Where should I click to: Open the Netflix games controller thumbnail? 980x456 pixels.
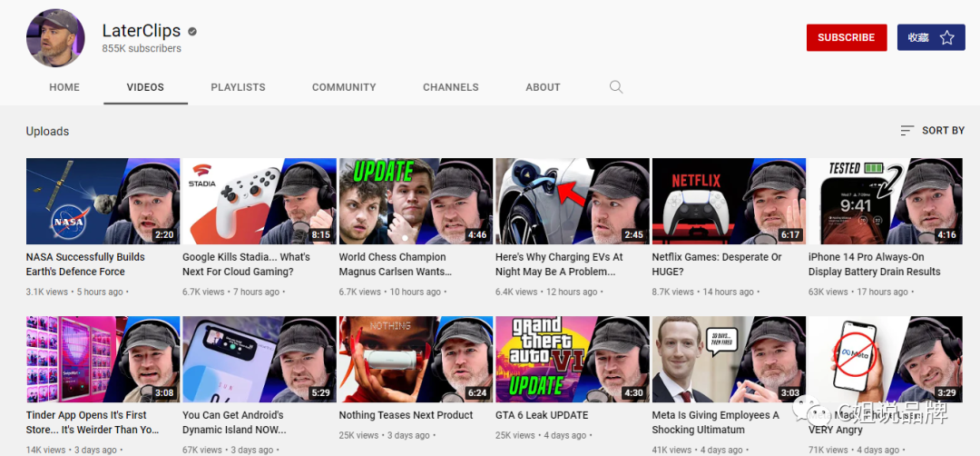pyautogui.click(x=729, y=201)
